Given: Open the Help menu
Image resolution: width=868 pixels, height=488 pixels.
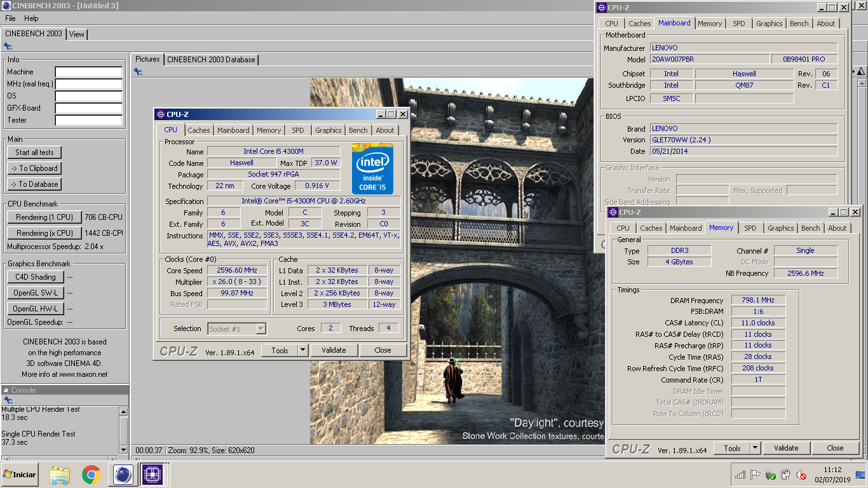Looking at the screenshot, I should click(x=31, y=18).
